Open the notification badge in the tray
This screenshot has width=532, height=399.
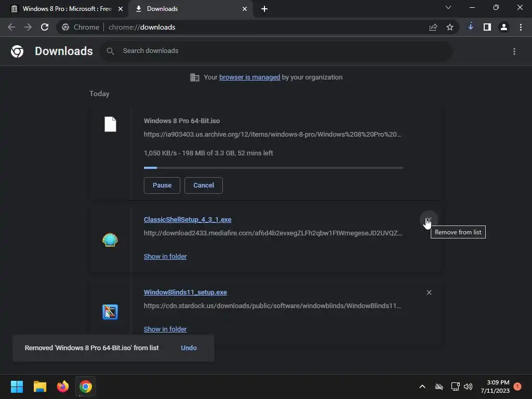(x=517, y=387)
